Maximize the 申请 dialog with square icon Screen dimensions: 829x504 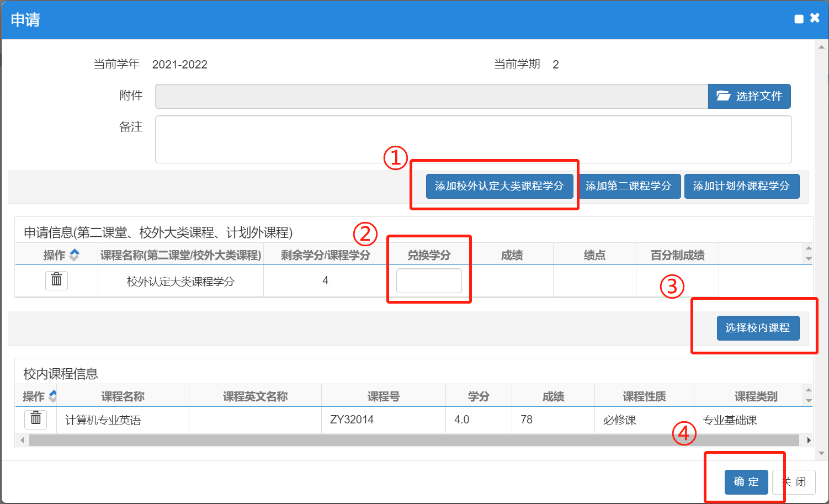click(799, 19)
